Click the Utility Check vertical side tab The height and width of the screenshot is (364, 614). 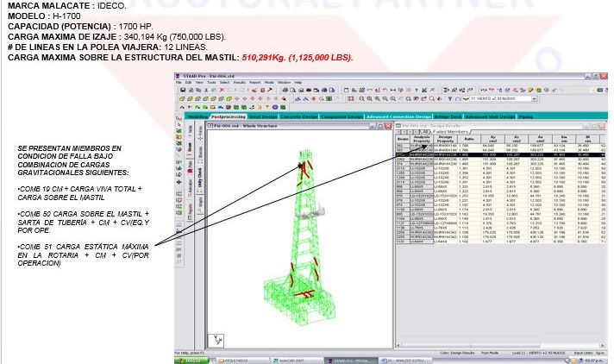pyautogui.click(x=200, y=179)
